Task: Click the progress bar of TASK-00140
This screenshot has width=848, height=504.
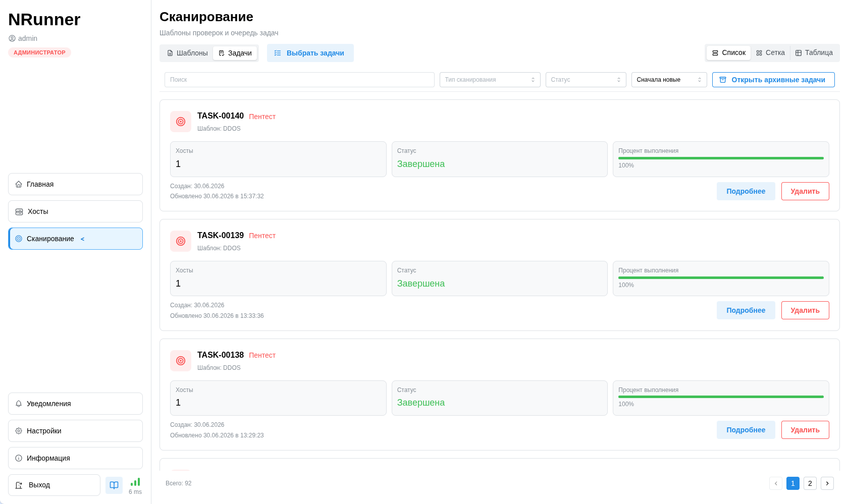Action: (x=721, y=158)
